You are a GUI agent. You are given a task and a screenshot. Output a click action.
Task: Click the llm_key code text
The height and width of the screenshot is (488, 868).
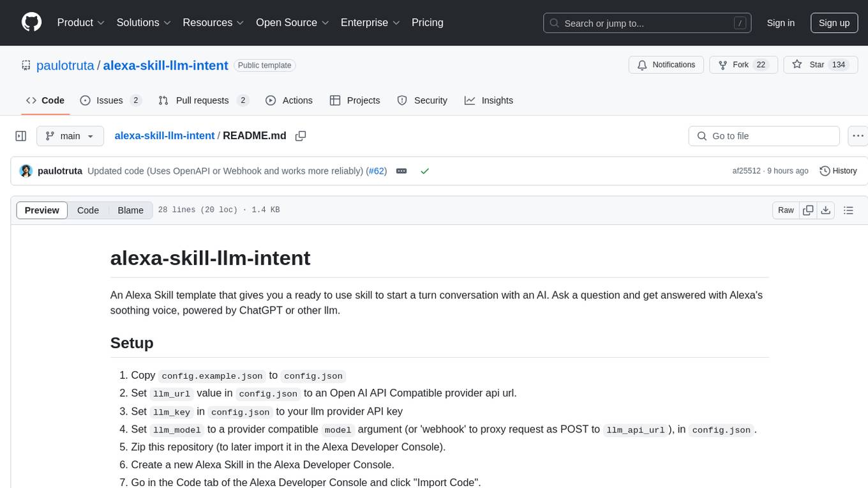[x=172, y=412]
